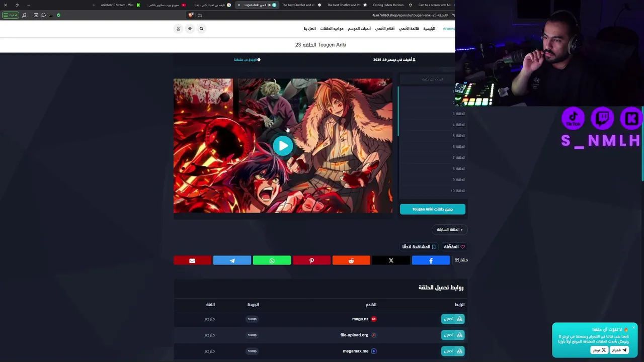Screen dimensions: 644x362
Task: Go to previous episode (الحلقة السابقة)
Action: pyautogui.click(x=450, y=230)
